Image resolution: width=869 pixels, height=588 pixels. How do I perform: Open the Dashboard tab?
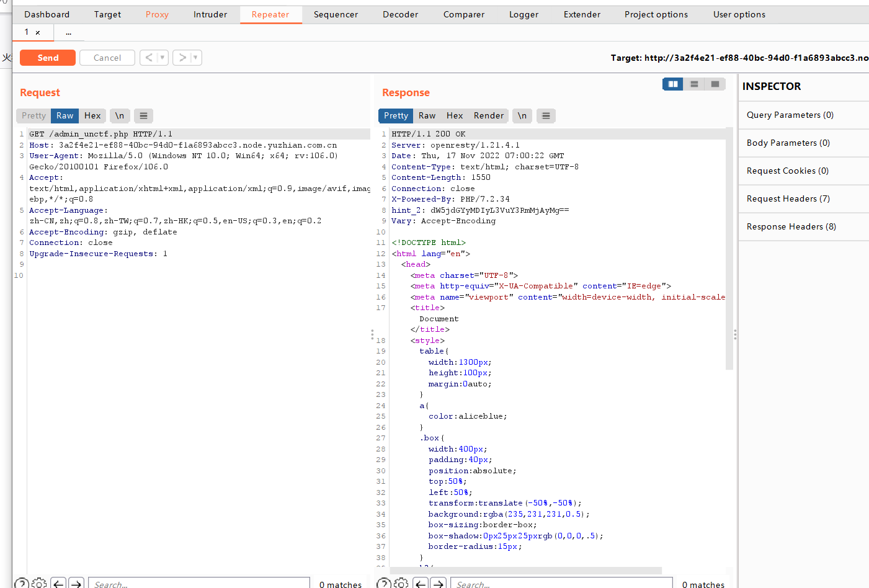[x=47, y=14]
